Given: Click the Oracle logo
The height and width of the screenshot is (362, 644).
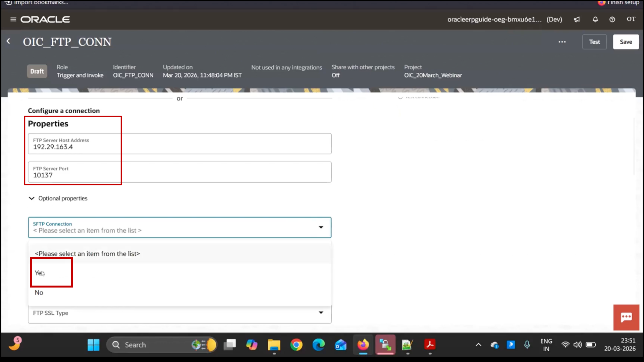Looking at the screenshot, I should tap(45, 19).
